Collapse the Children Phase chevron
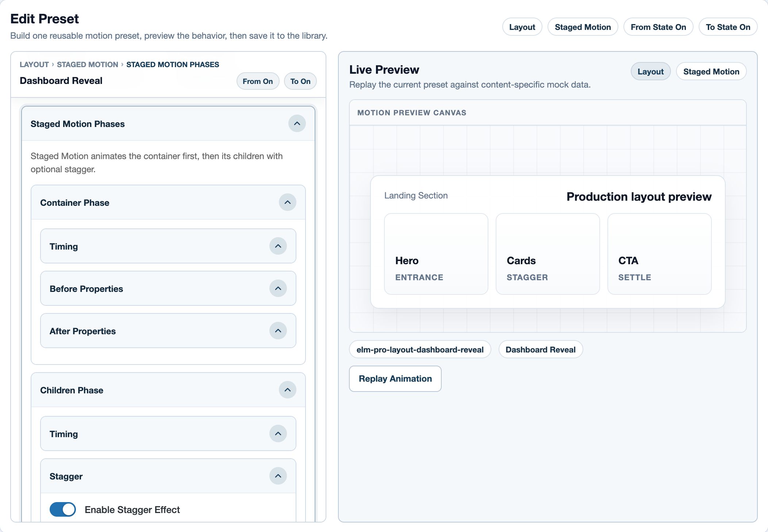The width and height of the screenshot is (768, 532). click(x=288, y=390)
